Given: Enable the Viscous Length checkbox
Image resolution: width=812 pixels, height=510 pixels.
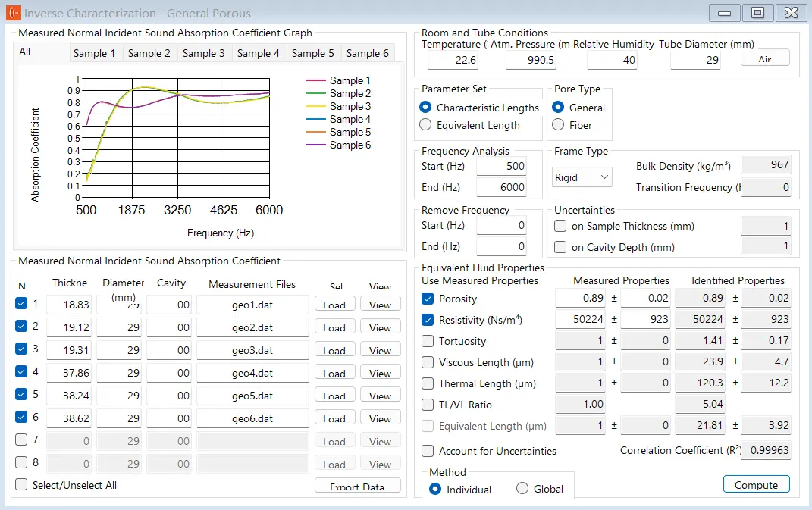Looking at the screenshot, I should click(x=428, y=362).
